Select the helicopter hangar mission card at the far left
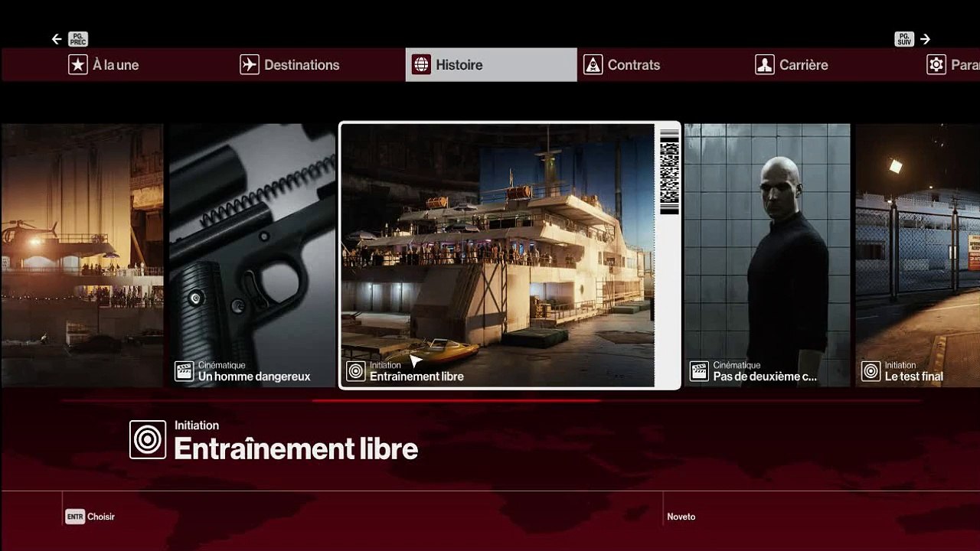The height and width of the screenshot is (551, 980). 82,255
